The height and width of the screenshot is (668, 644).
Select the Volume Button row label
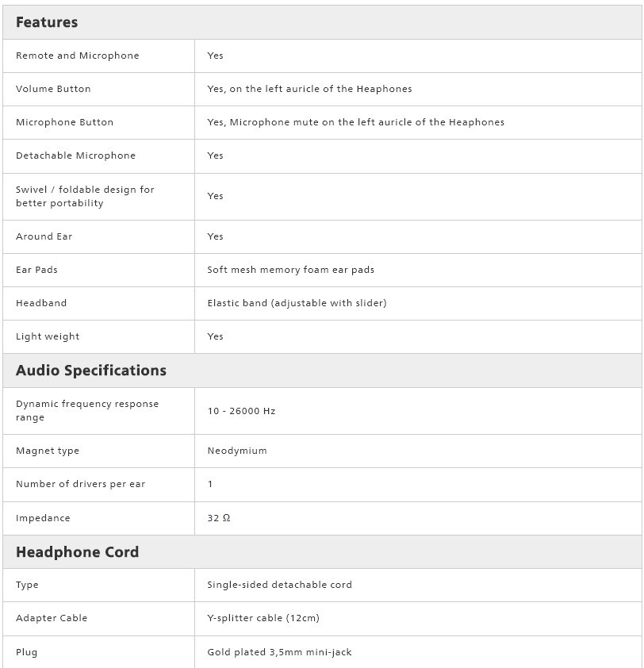click(x=53, y=89)
